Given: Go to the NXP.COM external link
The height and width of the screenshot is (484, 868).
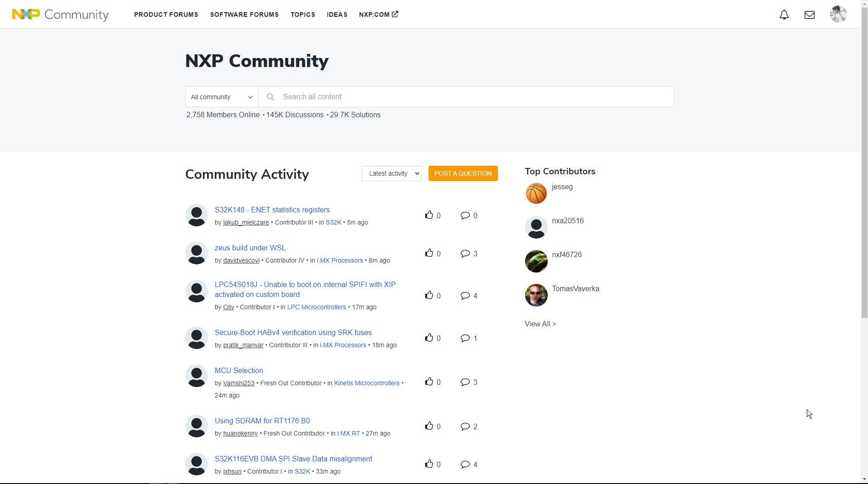Looking at the screenshot, I should pos(378,14).
